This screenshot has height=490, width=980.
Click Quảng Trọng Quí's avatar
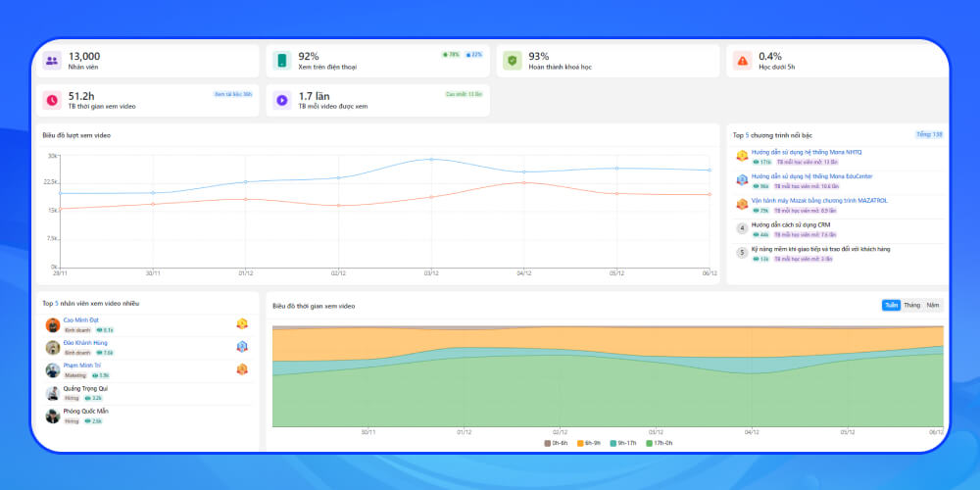53,393
